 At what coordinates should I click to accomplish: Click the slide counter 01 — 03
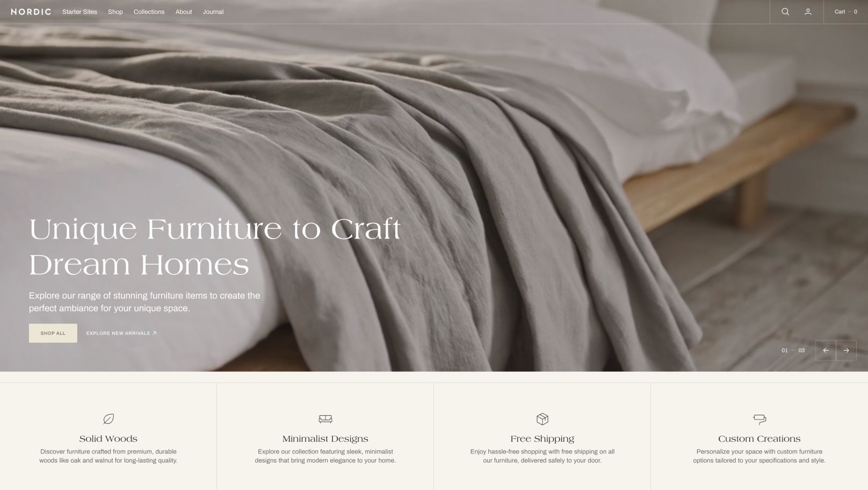pyautogui.click(x=793, y=350)
